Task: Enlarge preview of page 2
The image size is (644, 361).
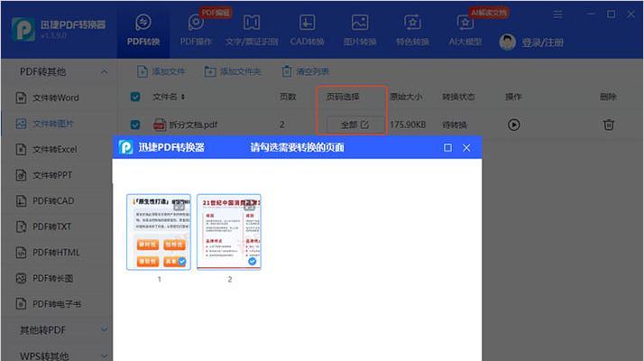Action: (249, 206)
